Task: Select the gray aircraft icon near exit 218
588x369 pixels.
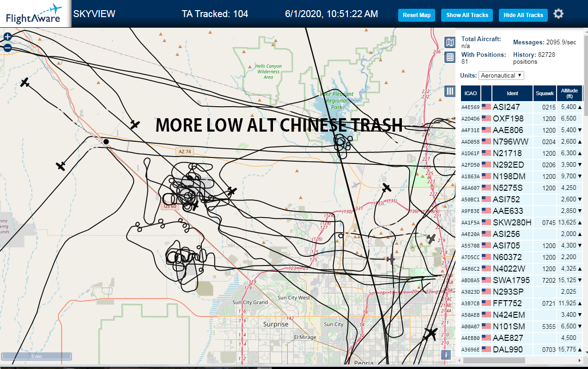Action: coord(391,259)
